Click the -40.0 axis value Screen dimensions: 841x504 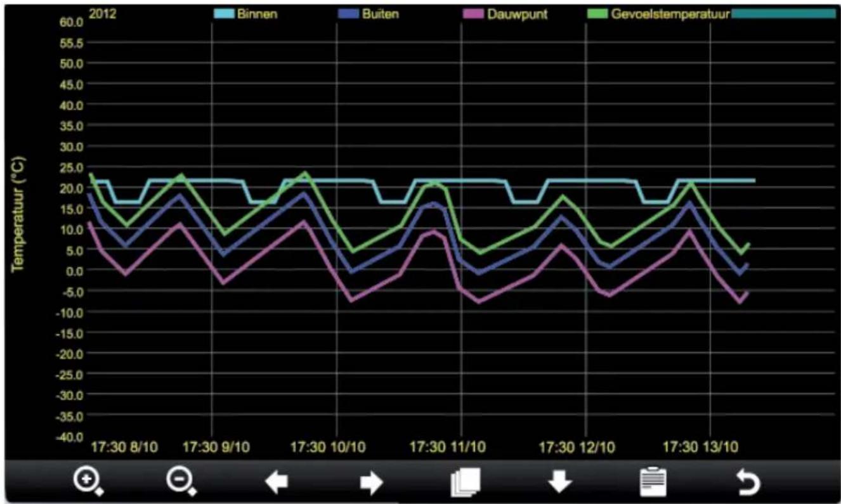point(70,437)
